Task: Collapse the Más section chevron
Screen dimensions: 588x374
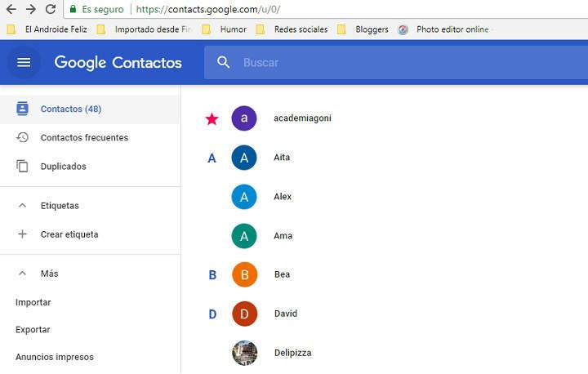Action: point(23,274)
